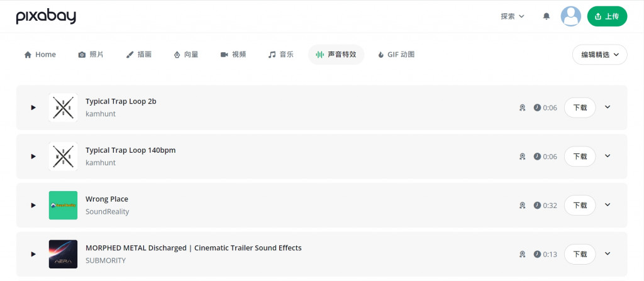Expand details chevron for Wrong Place
The width and height of the screenshot is (644, 281).
(608, 205)
